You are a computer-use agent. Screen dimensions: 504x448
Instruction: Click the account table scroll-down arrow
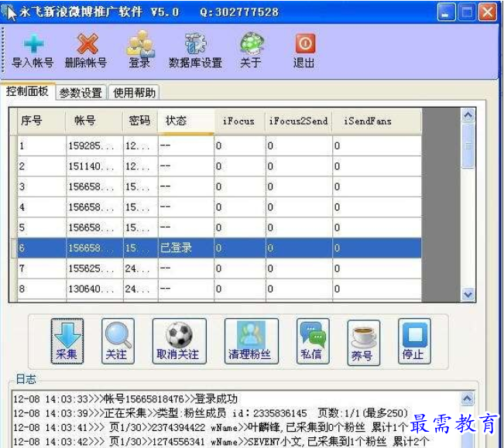tap(468, 294)
